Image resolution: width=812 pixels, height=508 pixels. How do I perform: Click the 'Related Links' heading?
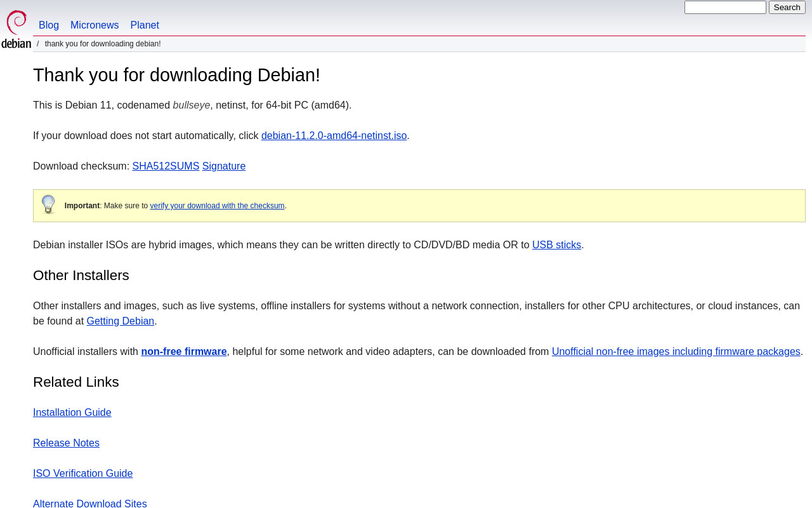[76, 382]
